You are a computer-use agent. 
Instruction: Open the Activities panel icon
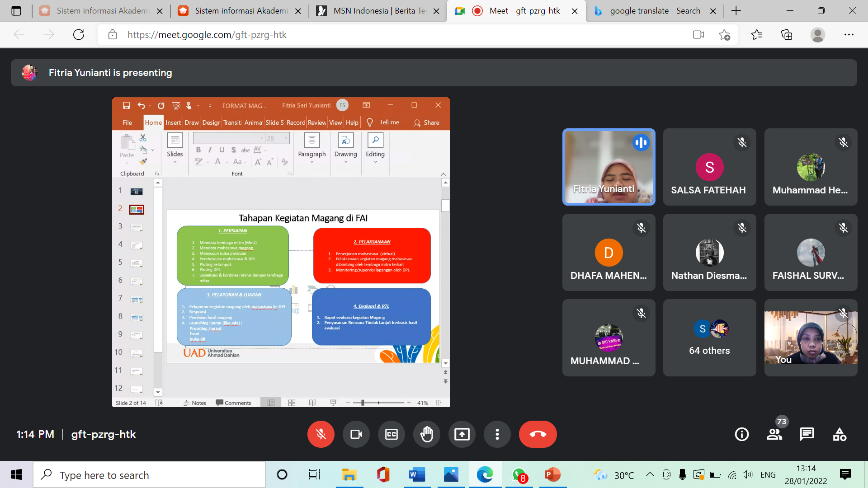tap(840, 434)
